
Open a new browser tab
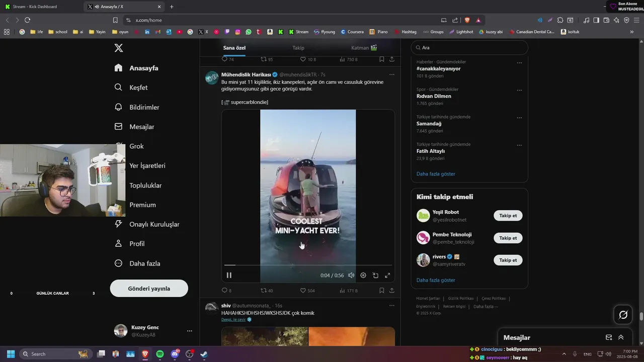(172, 7)
